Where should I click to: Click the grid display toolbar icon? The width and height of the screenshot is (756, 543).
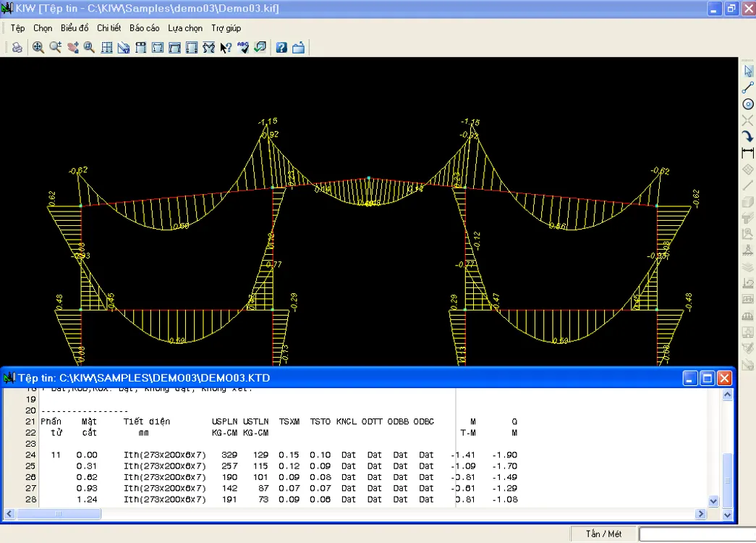[x=106, y=48]
